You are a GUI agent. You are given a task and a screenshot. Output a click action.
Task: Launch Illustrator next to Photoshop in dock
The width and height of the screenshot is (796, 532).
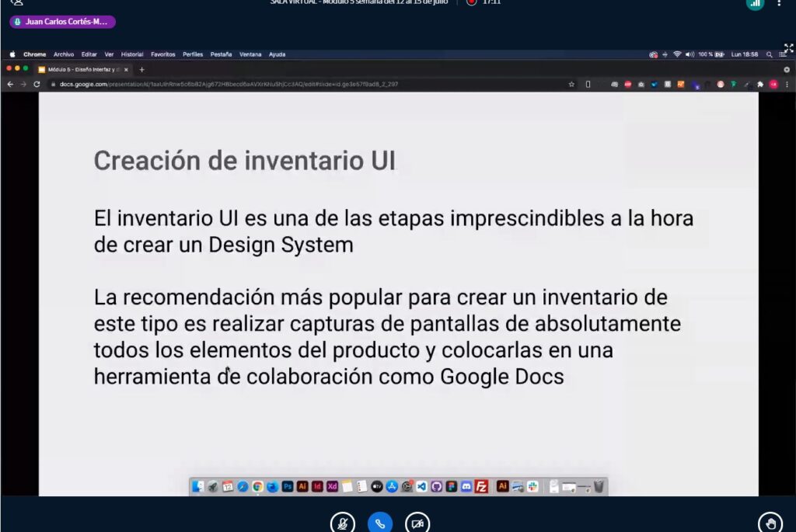[x=302, y=487]
